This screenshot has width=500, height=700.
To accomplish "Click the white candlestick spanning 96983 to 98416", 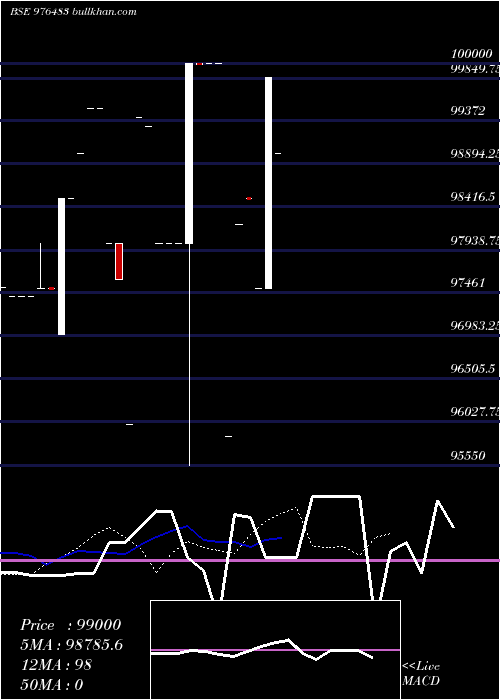I will click(x=62, y=267).
